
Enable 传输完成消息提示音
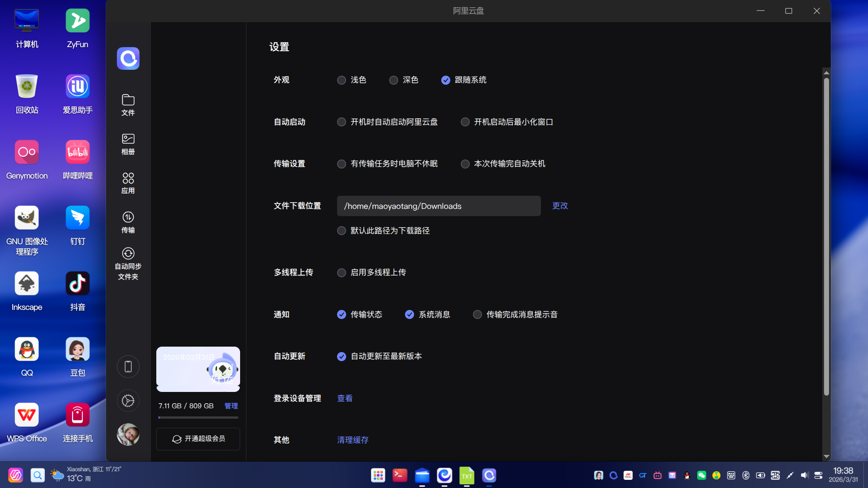click(516, 314)
